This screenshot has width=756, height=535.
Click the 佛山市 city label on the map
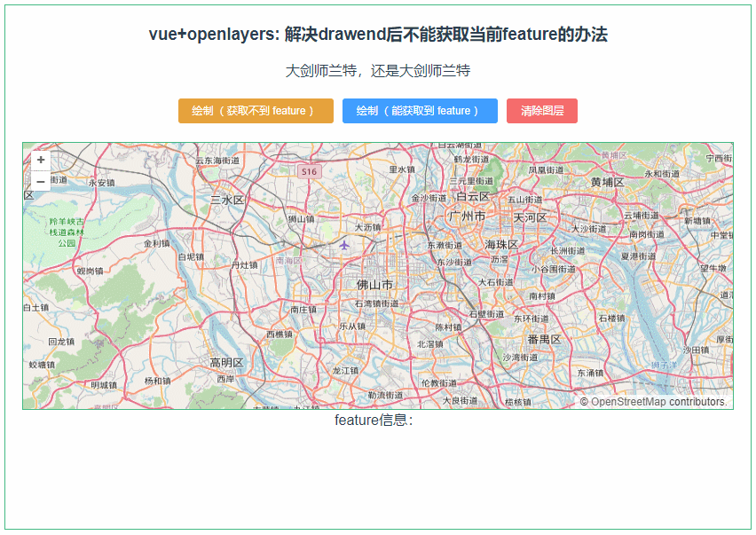374,286
